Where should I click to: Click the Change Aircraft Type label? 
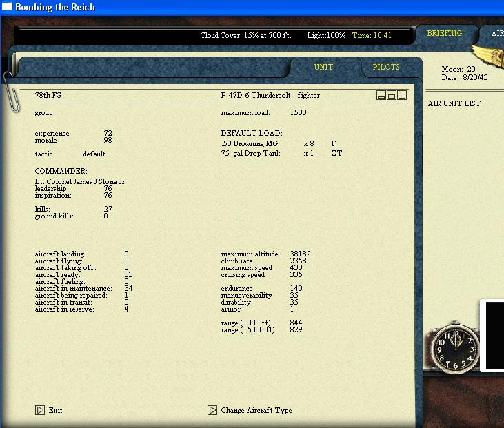[x=256, y=410]
